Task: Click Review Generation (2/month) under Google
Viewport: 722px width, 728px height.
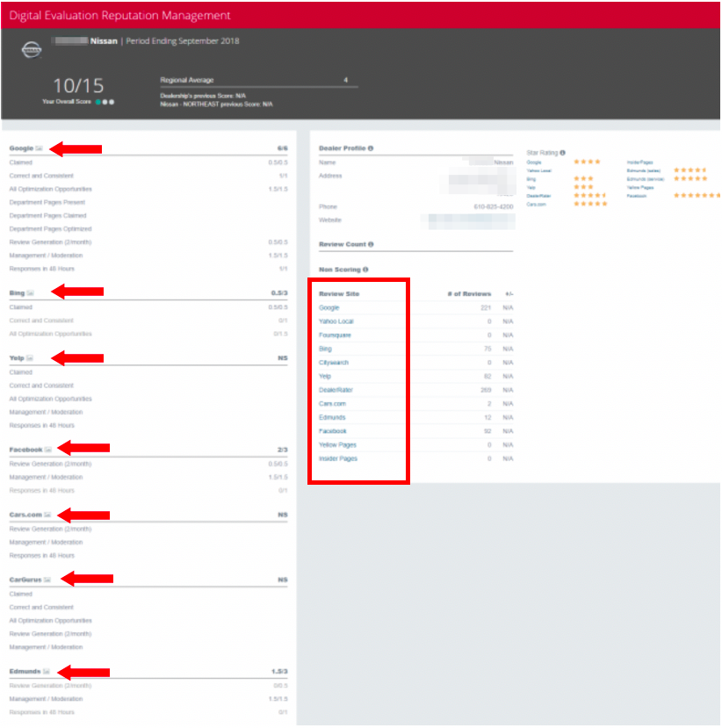Action: (x=50, y=241)
